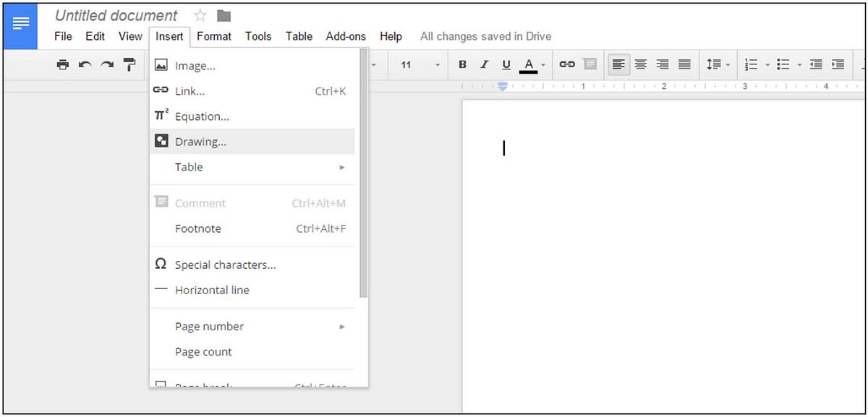Select Drawing from the Insert menu
868x417 pixels.
pos(200,141)
